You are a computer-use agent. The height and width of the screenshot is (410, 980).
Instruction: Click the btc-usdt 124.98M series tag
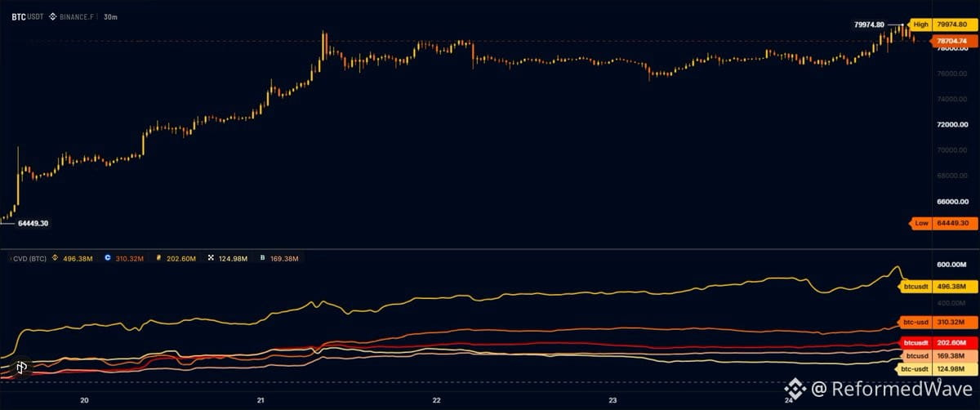pyautogui.click(x=935, y=369)
